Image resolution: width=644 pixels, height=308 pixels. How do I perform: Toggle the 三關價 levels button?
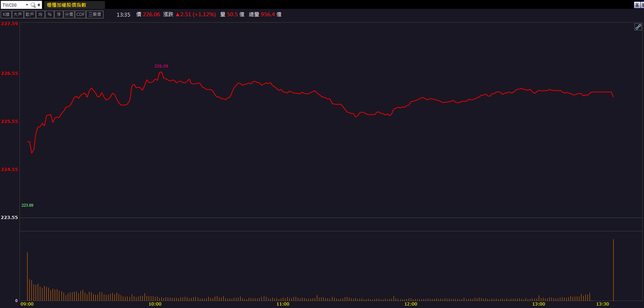95,15
